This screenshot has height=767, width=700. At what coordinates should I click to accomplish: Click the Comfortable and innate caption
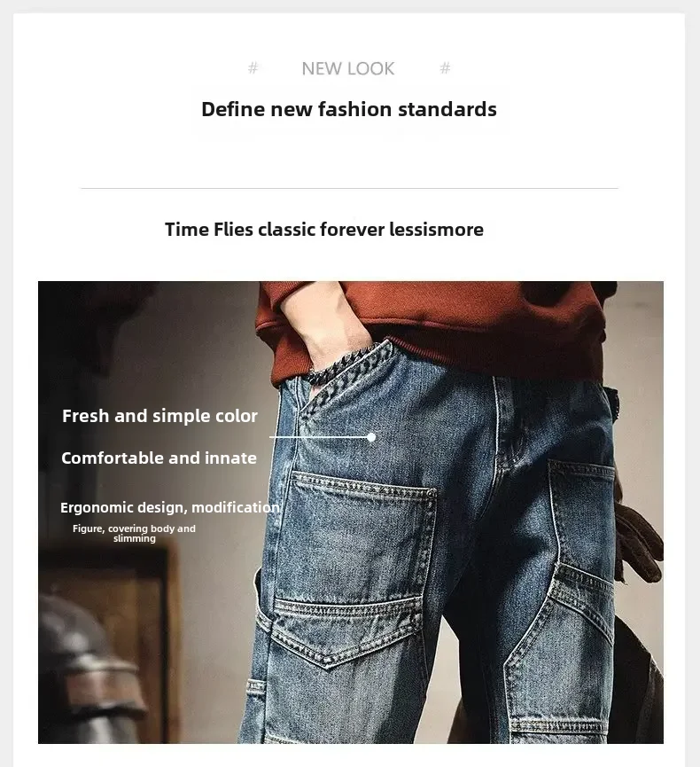159,458
